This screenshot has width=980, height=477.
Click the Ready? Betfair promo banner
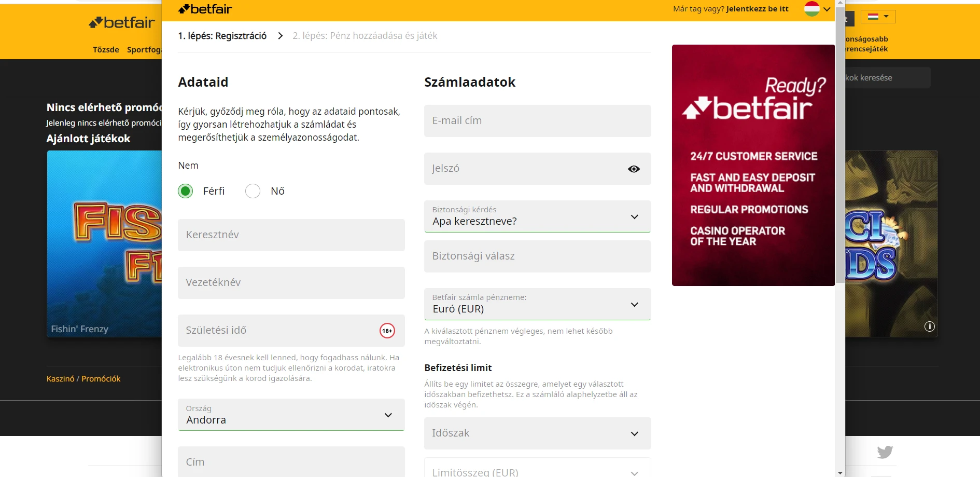(753, 165)
